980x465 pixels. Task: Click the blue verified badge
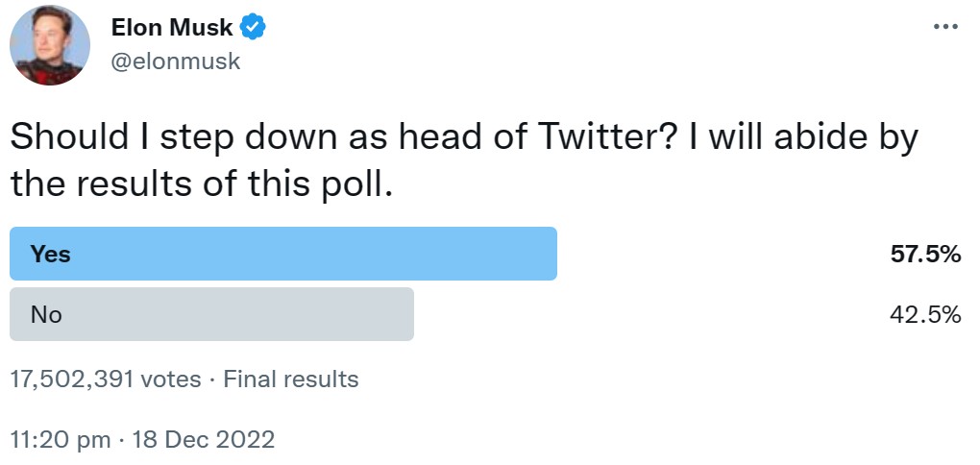click(x=253, y=28)
